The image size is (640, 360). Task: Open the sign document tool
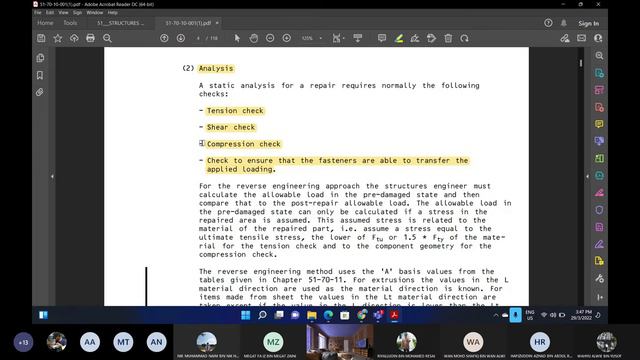pos(415,38)
